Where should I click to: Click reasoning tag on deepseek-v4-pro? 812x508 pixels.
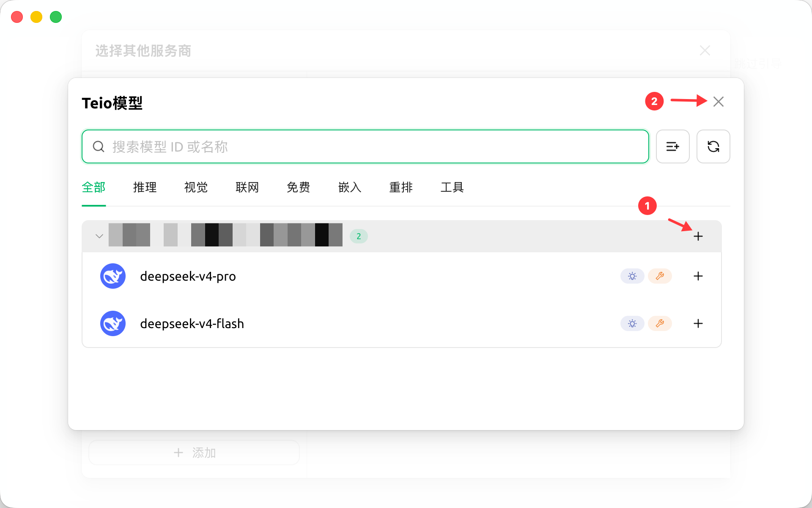point(632,276)
